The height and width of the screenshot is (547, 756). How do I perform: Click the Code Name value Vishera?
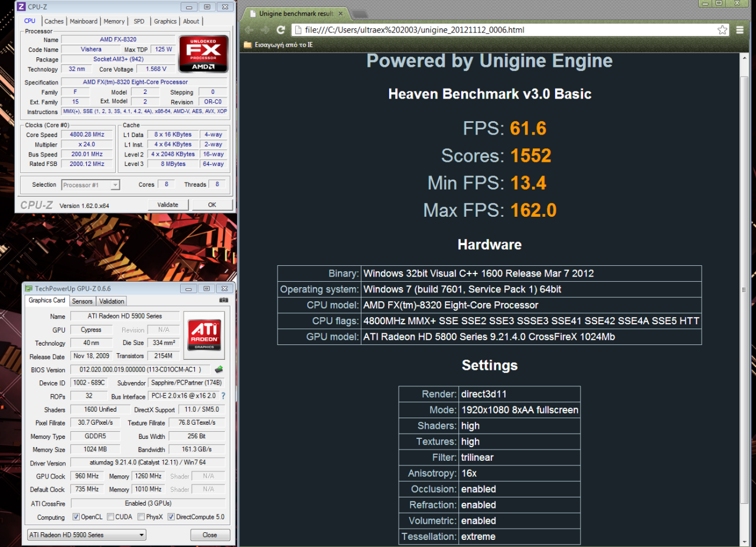(91, 50)
